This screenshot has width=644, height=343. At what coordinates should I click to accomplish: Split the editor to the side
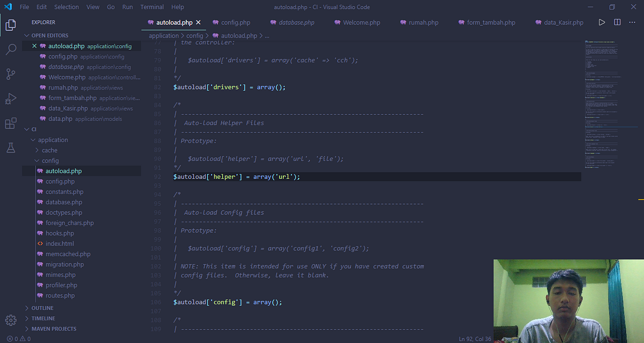coord(618,23)
